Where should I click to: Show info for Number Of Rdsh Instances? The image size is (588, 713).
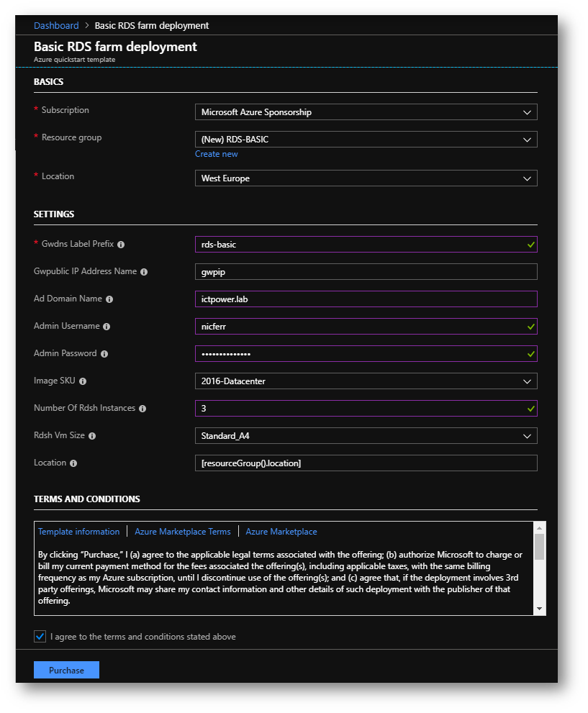143,409
